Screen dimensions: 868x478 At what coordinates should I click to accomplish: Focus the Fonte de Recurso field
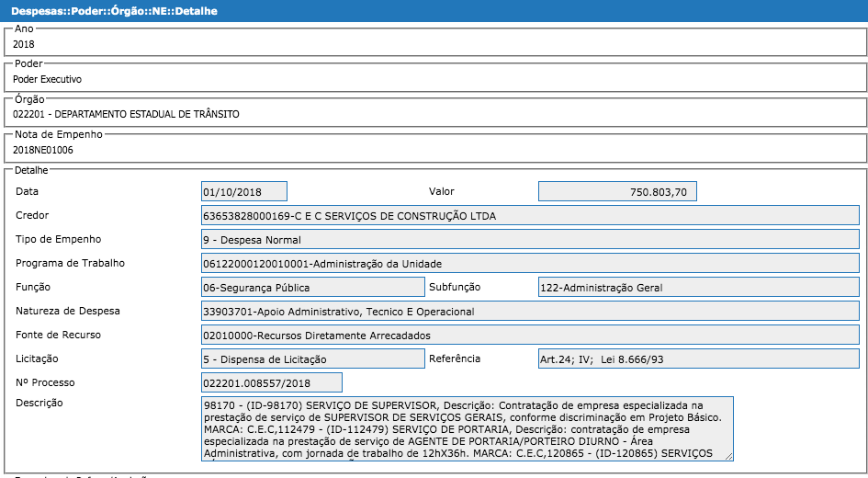[x=530, y=336]
